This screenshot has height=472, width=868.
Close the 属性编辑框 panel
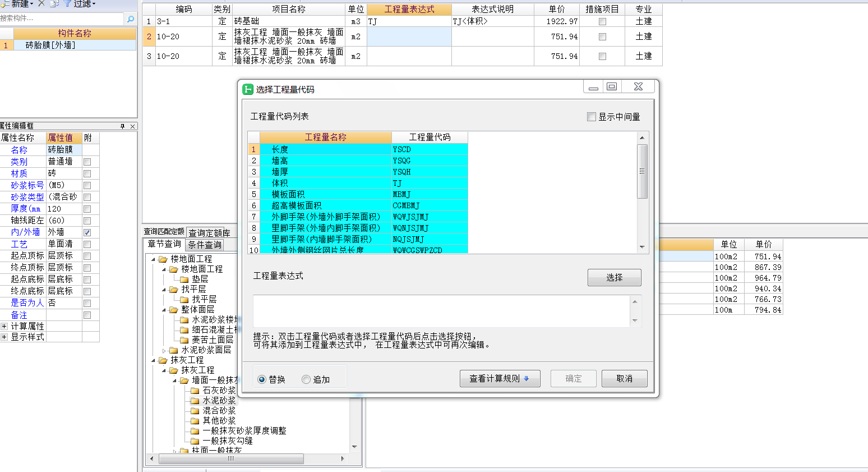click(132, 126)
